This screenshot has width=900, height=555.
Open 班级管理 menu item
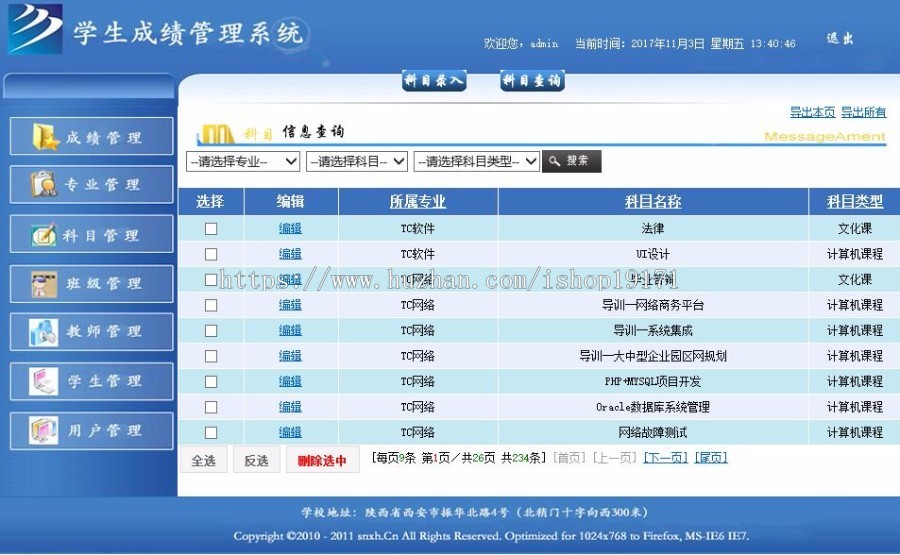coord(91,284)
